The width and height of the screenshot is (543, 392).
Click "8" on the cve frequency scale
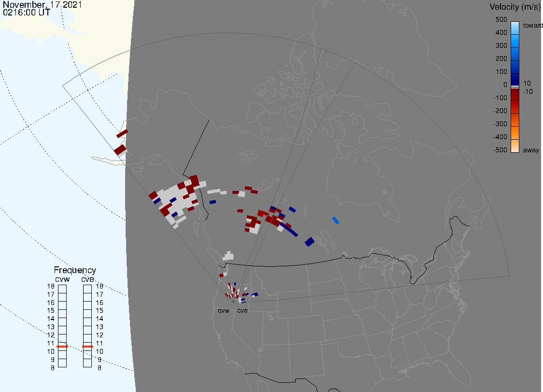tap(100, 368)
